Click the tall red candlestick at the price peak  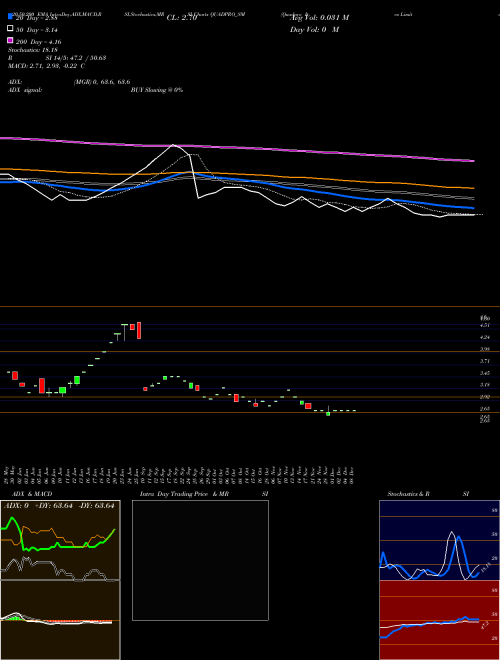coord(139,330)
